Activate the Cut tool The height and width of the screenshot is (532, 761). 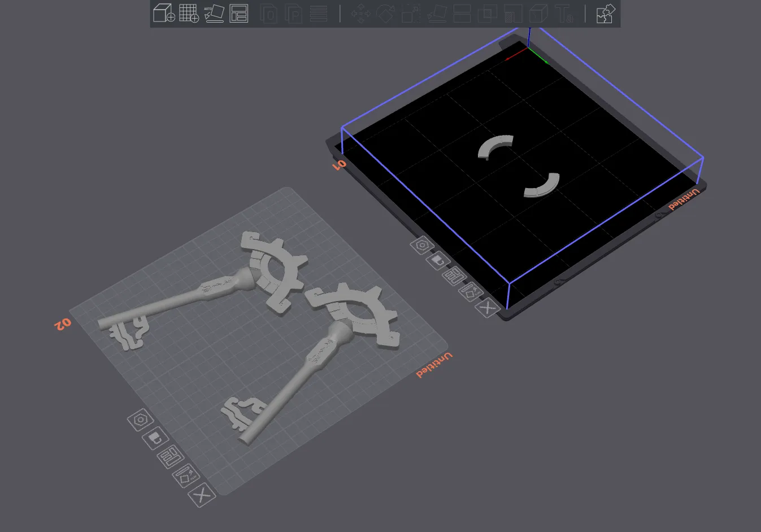coord(462,13)
